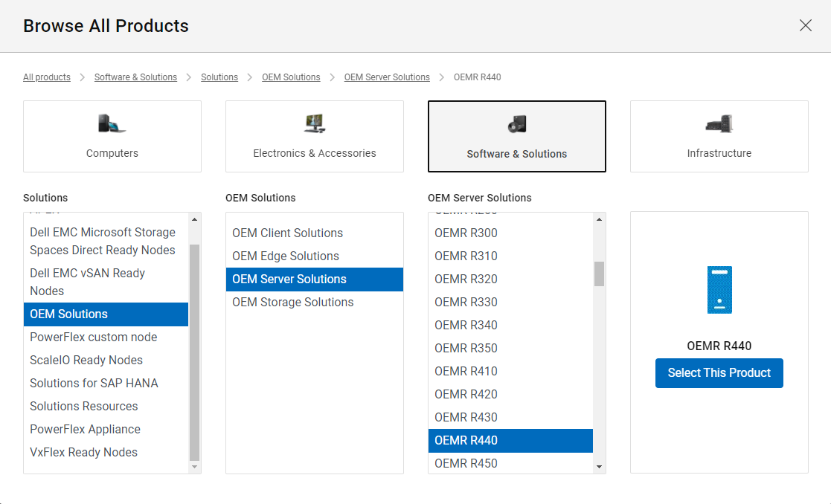Select OEM Server Solutions list entry
Screen dimensions: 831x504
(x=314, y=279)
